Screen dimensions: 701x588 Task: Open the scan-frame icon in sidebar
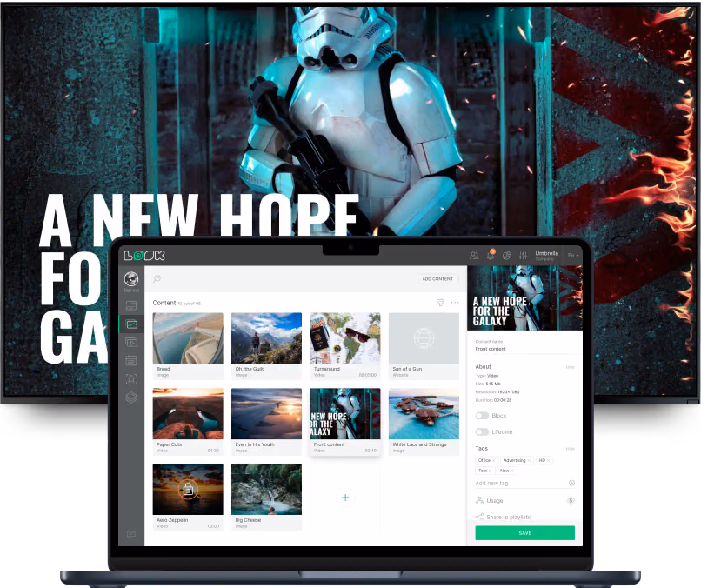tap(131, 379)
